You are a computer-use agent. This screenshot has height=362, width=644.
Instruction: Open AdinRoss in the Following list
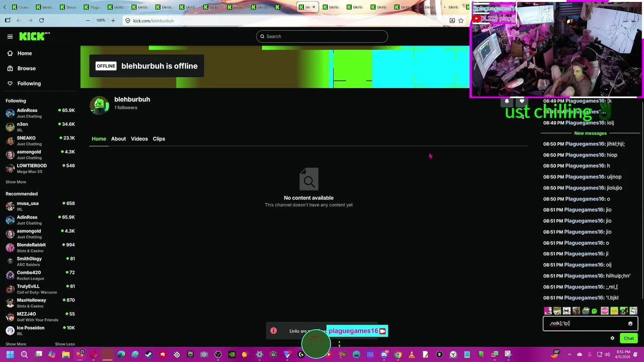40,113
